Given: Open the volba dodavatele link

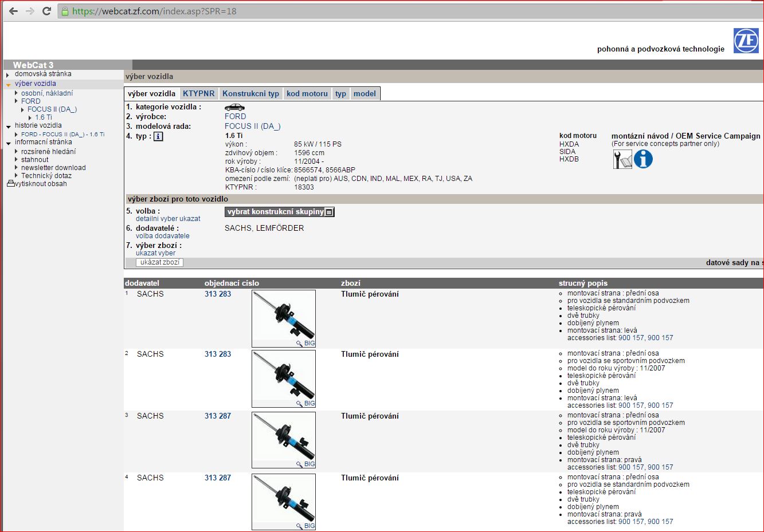Looking at the screenshot, I should pyautogui.click(x=162, y=236).
